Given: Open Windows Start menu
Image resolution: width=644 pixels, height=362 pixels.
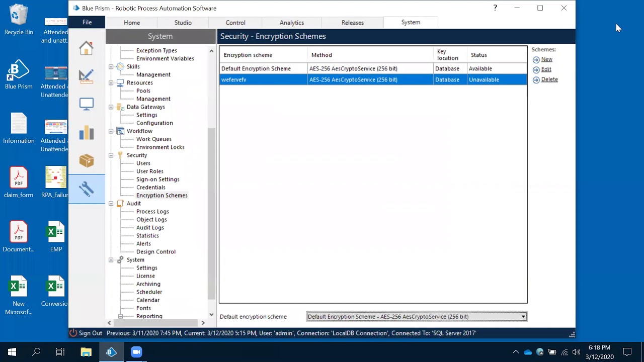Looking at the screenshot, I should pyautogui.click(x=12, y=352).
